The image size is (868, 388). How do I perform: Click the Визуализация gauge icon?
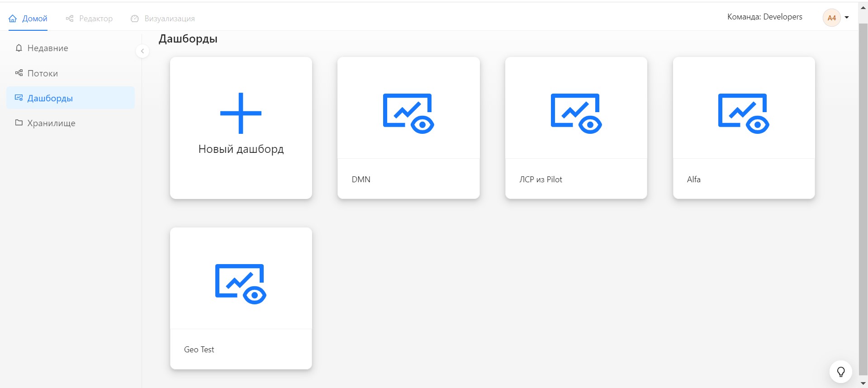tap(135, 19)
